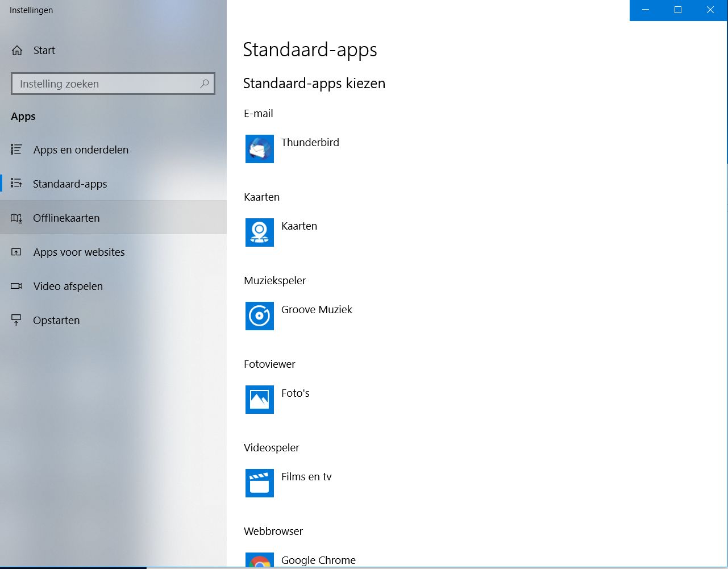
Task: Change default email app Thunderbird
Action: (x=310, y=143)
